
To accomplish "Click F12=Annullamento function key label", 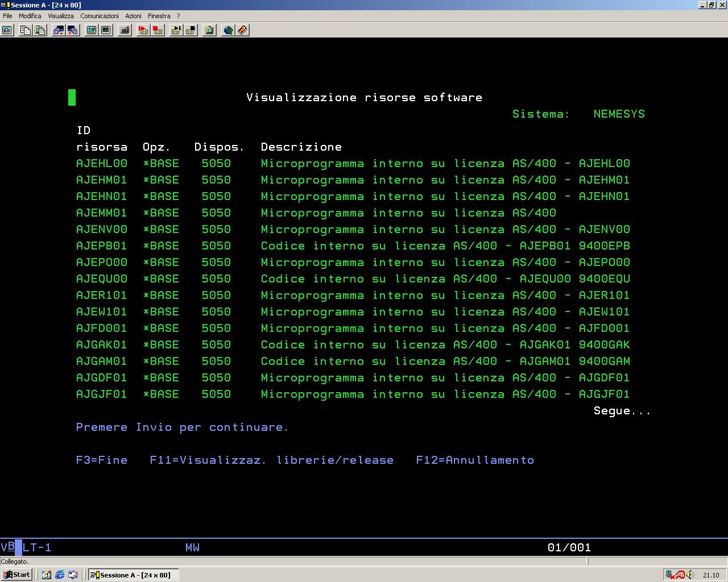I will [475, 460].
